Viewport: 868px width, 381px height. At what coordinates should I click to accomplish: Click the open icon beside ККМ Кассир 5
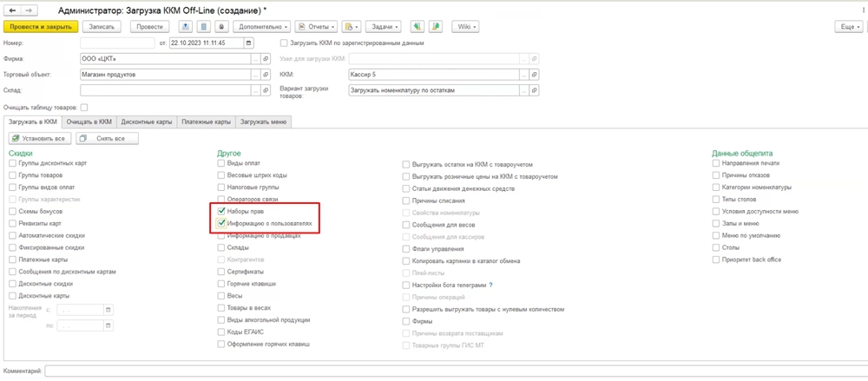click(536, 75)
